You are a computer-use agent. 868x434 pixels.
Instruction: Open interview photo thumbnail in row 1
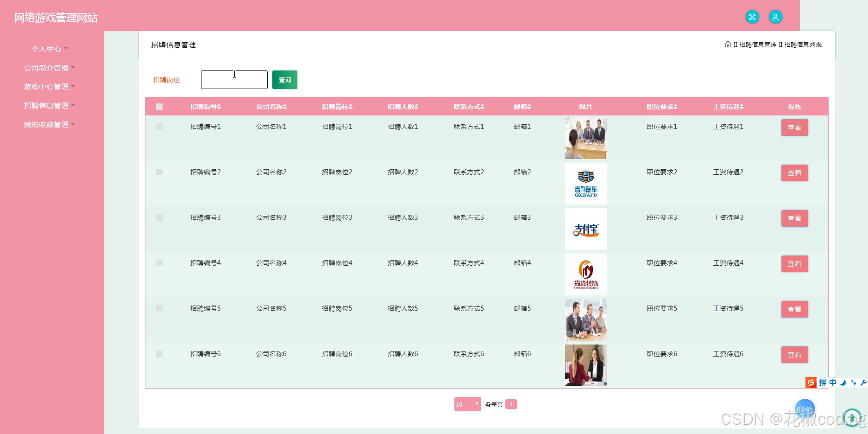tap(585, 138)
